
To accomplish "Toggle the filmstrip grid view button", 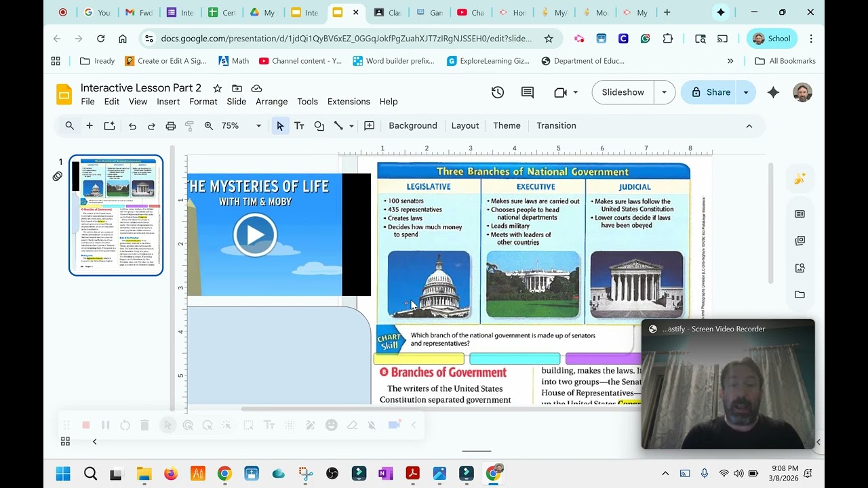I will point(65,441).
